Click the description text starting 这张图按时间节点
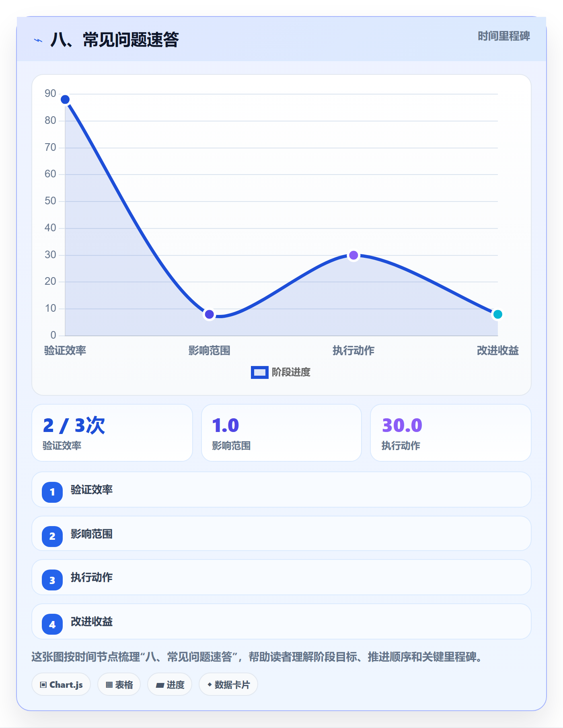 (x=257, y=657)
